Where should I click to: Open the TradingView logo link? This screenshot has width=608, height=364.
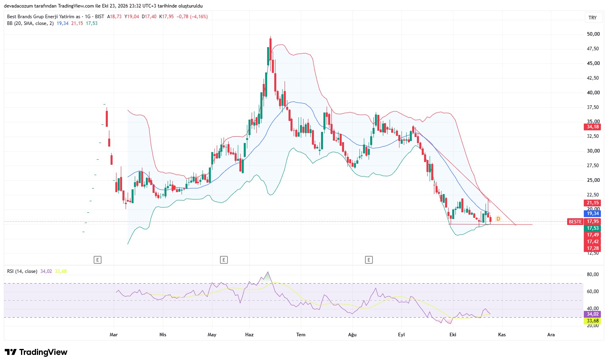pos(36,352)
